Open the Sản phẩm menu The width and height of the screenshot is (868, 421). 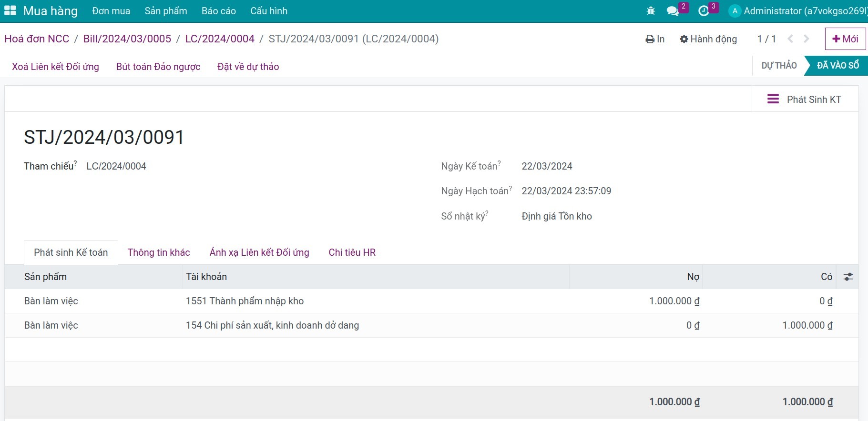coord(166,11)
